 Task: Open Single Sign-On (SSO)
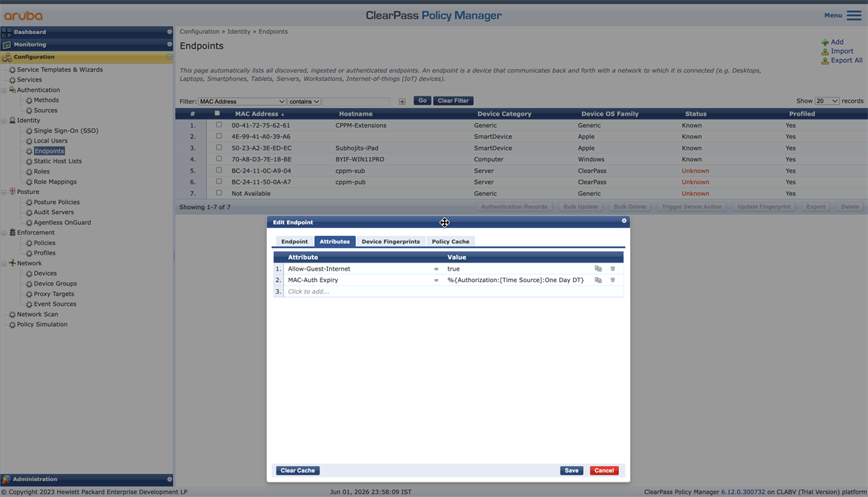point(66,131)
